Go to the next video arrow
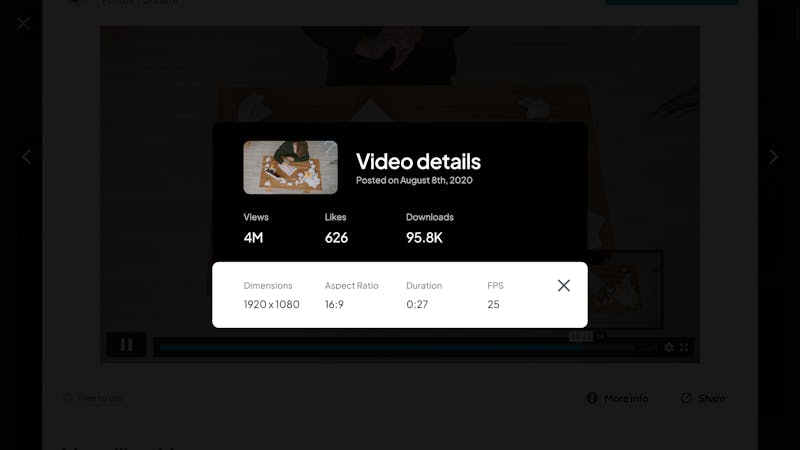The image size is (800, 450). 773,157
